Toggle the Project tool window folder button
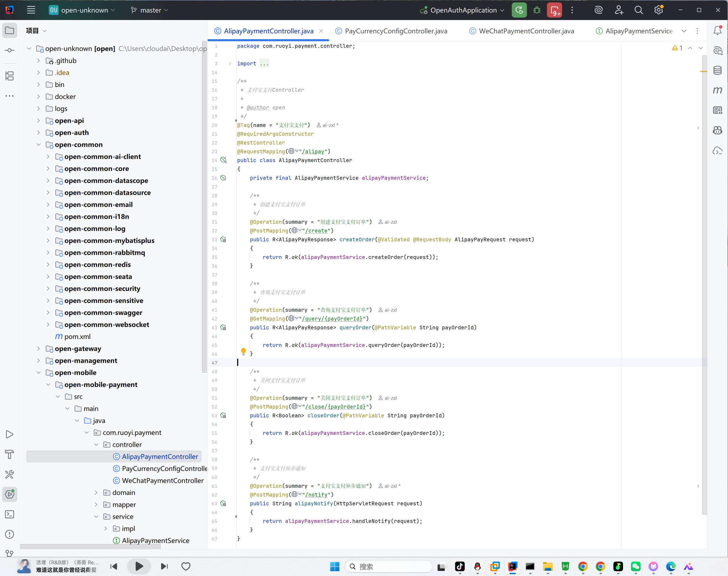 click(10, 30)
